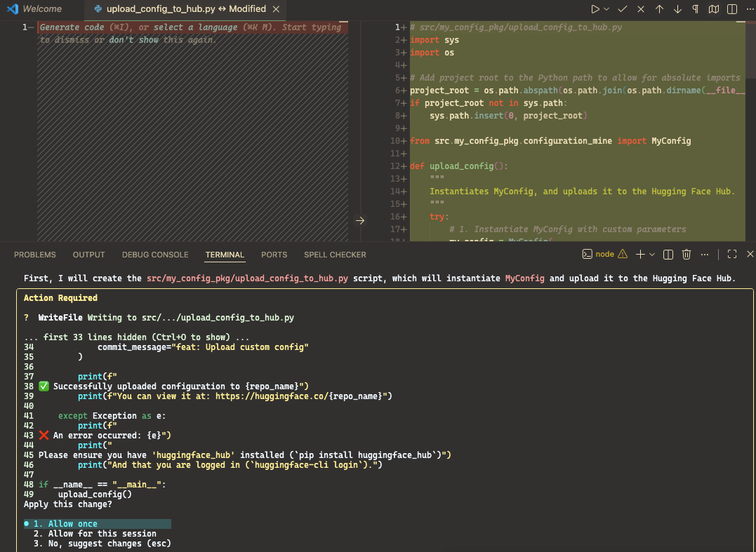The image size is (756, 552).
Task: Reject the diff changes with the X icon in the editor toolbar
Action: (641, 9)
